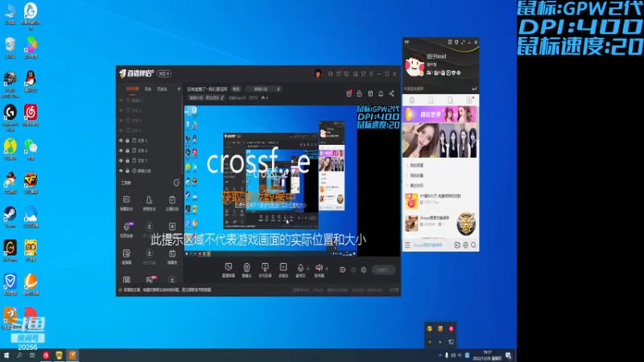The width and height of the screenshot is (644, 362).
Task: Open the room manager assistant tool
Action: click(x=149, y=203)
